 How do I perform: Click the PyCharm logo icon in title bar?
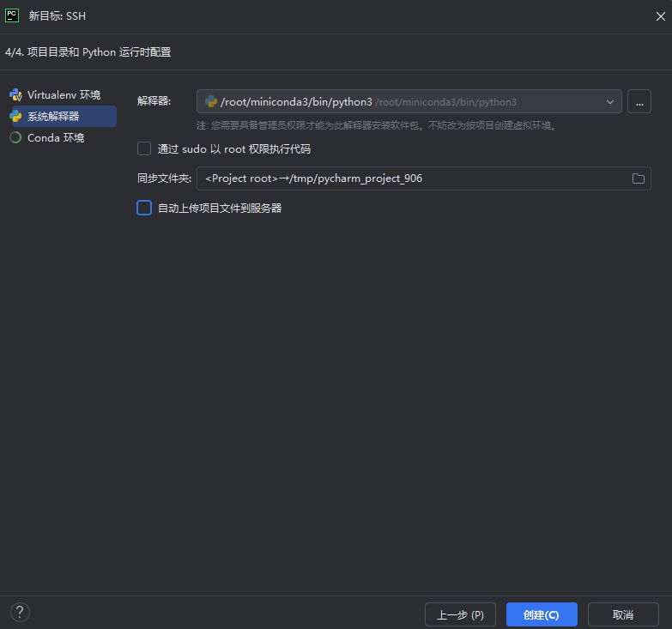(11, 15)
